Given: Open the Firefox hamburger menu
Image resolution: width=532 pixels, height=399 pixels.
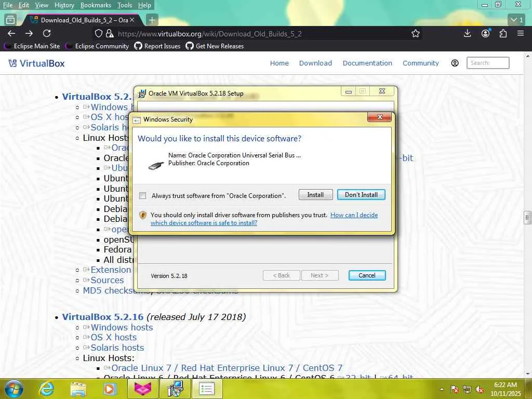Looking at the screenshot, I should point(521,33).
